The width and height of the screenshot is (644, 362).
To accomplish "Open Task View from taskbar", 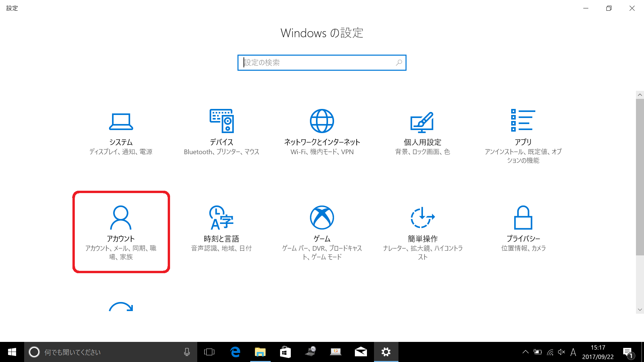I will (x=209, y=352).
